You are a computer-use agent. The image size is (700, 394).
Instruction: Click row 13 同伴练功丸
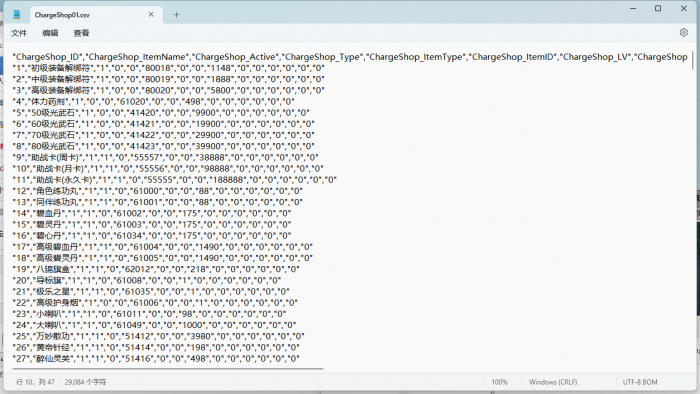tap(158, 202)
